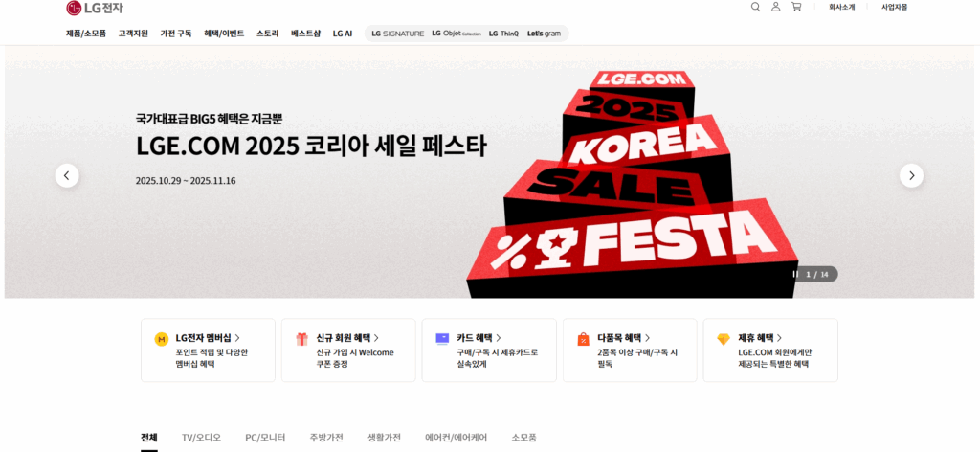Select the TV/오디오 category tab
980x452 pixels.
coord(201,438)
